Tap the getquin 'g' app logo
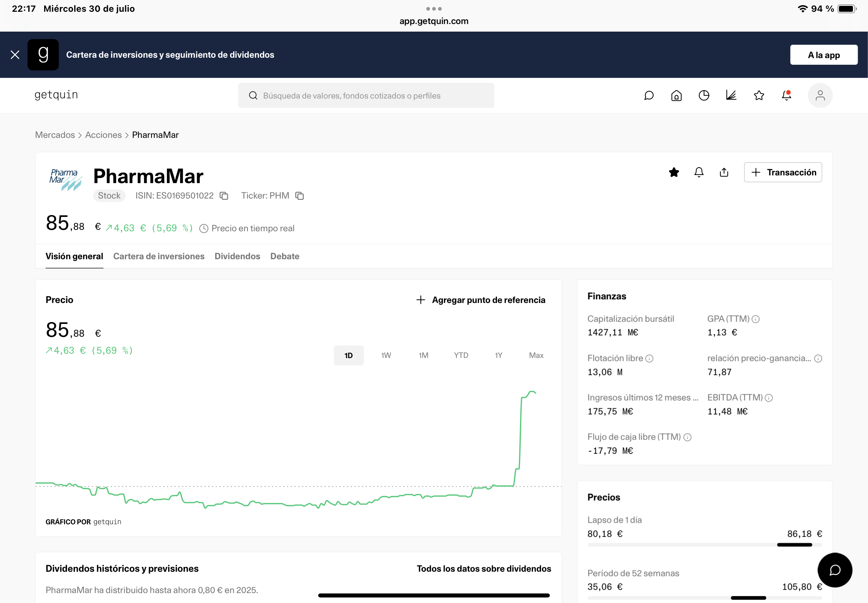 tap(43, 55)
